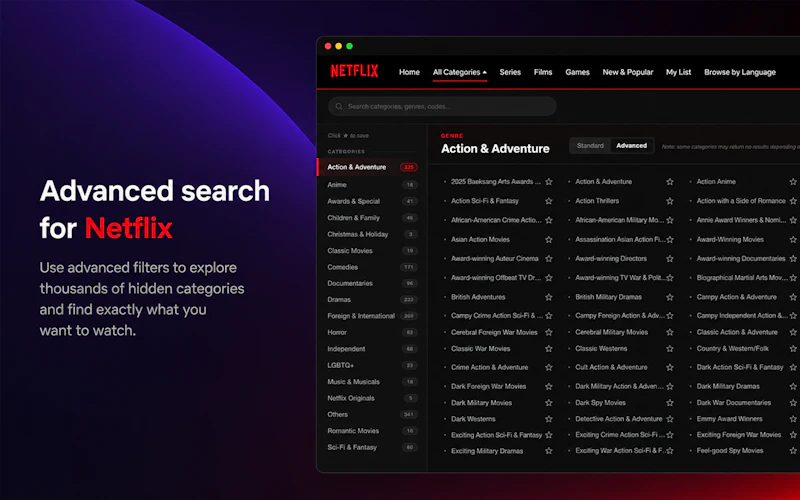The height and width of the screenshot is (500, 800).
Task: Open Campy Action & Adventure subcategory
Action: pyautogui.click(x=736, y=297)
